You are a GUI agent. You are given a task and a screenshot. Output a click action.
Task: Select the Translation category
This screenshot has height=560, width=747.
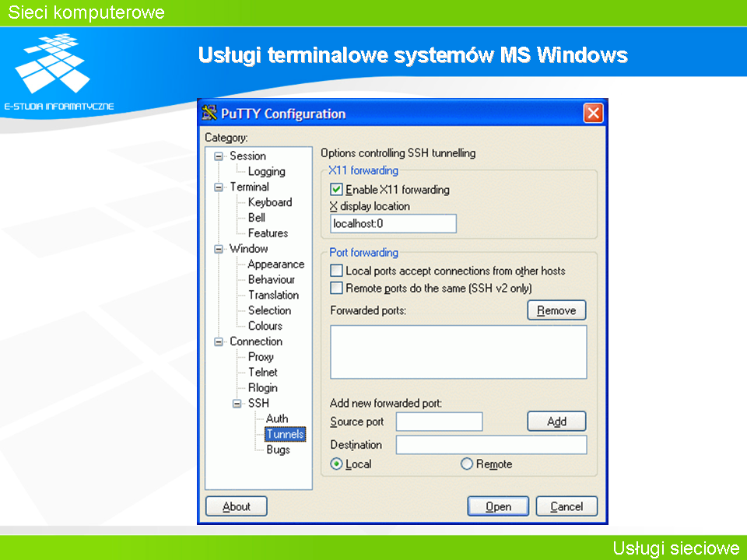273,296
